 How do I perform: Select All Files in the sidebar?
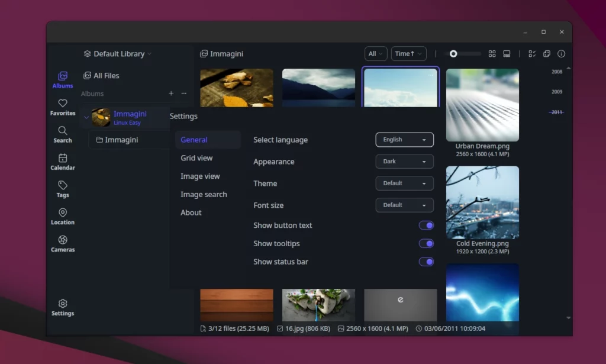[x=102, y=75]
